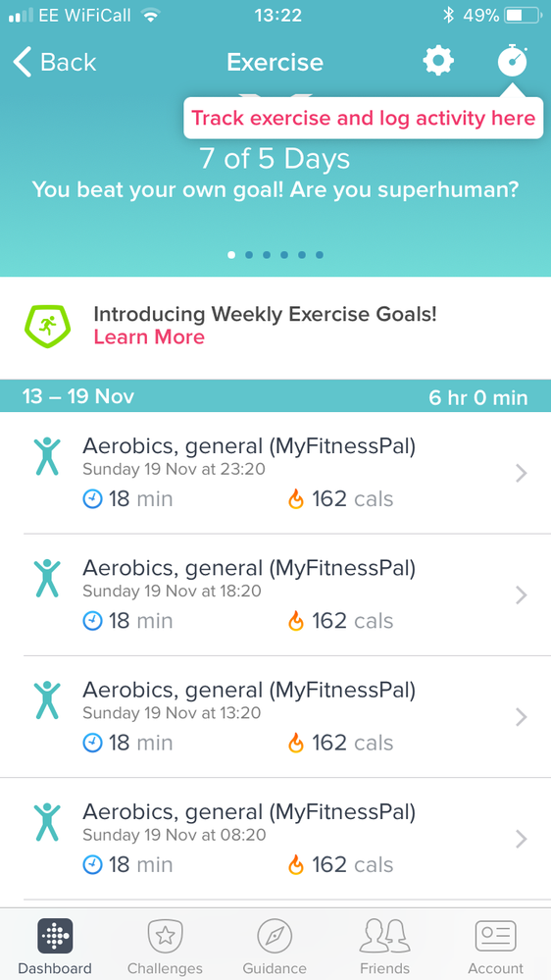Tap flame calories icon on 13:20 workout
This screenshot has height=980, width=551.
[295, 743]
